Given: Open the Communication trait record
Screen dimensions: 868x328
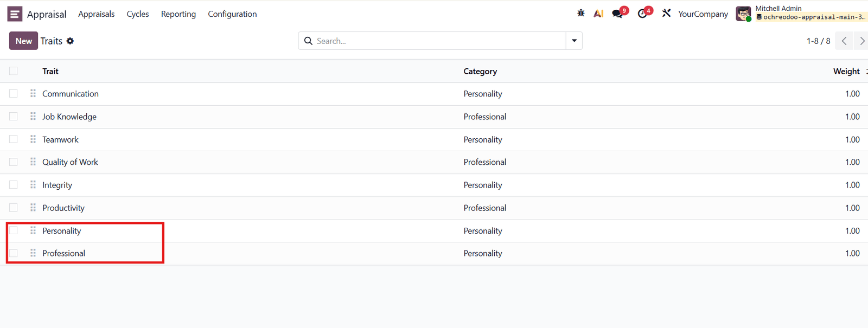Looking at the screenshot, I should [71, 94].
